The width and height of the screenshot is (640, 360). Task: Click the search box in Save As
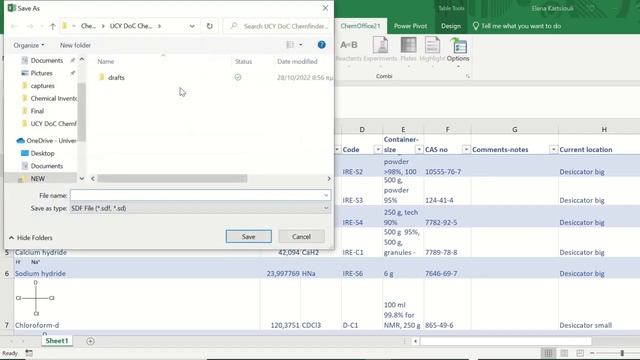tap(280, 26)
